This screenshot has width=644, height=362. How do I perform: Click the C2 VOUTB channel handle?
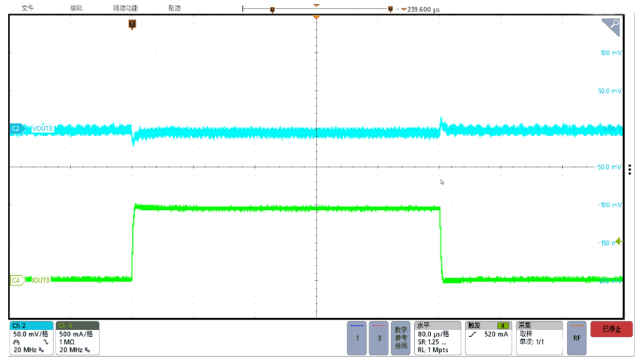18,128
